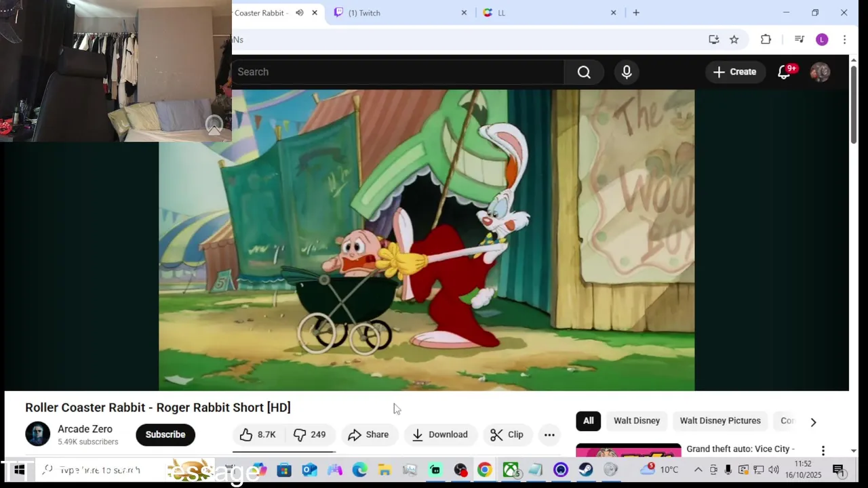868x488 pixels.
Task: Open the Chrome profile L avatar
Action: point(822,39)
